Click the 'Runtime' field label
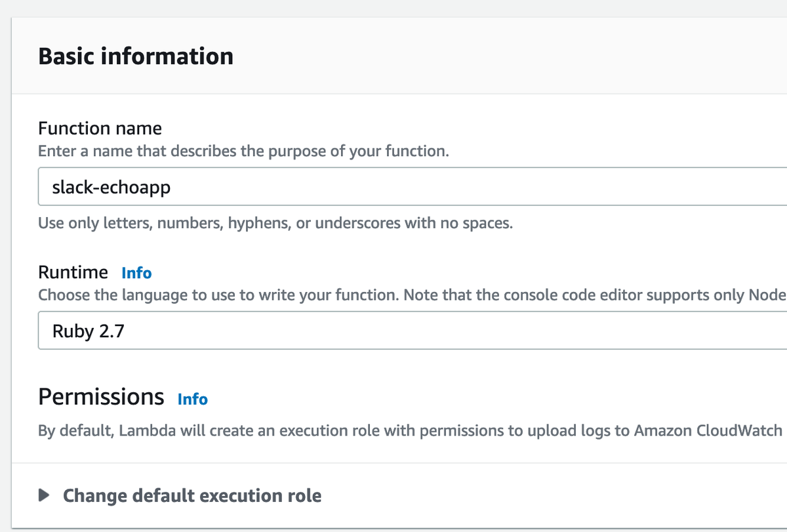 (73, 272)
